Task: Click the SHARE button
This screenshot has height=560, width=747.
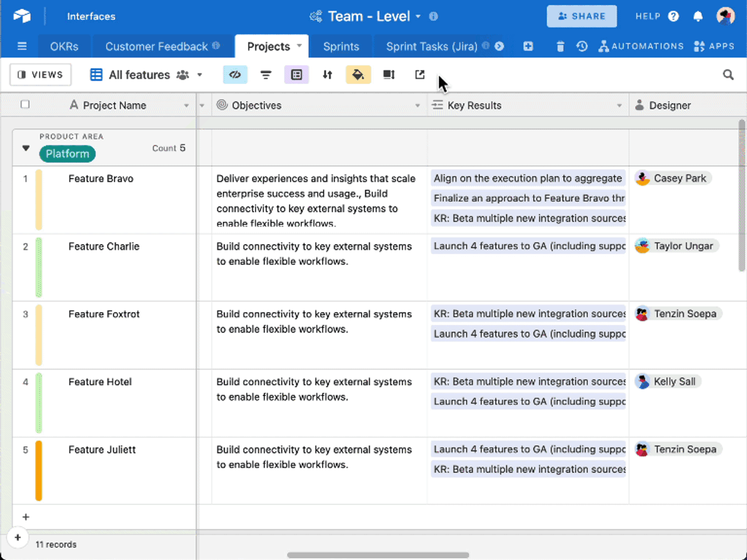Action: click(582, 16)
